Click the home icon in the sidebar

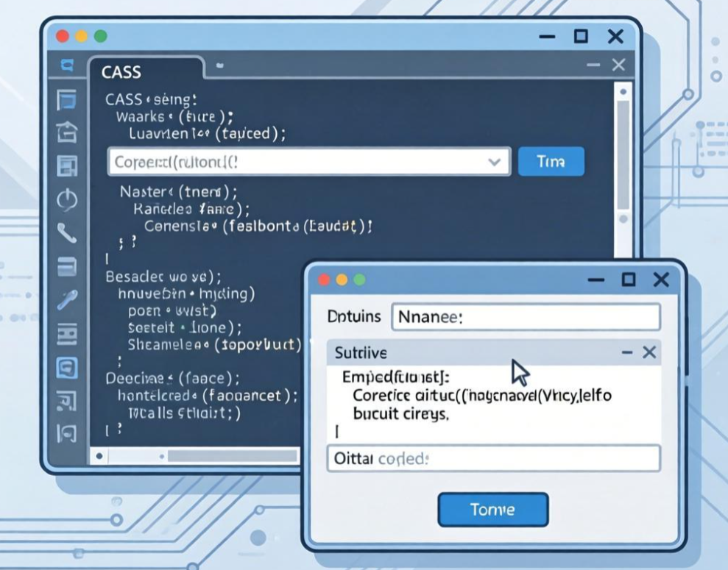(x=68, y=132)
